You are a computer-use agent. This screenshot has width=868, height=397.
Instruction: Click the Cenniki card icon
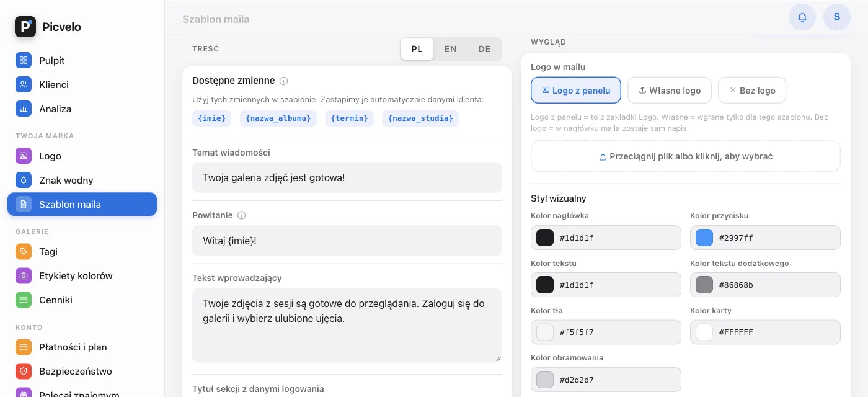(24, 300)
